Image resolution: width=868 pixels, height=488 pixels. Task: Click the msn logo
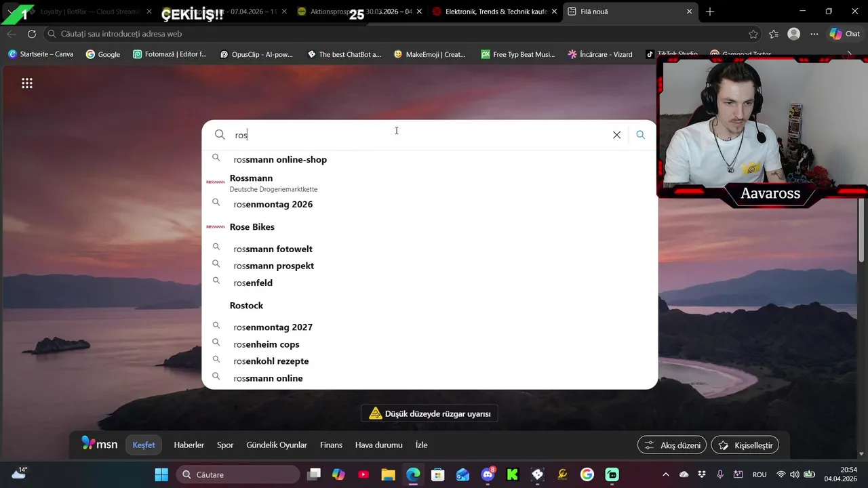tap(99, 444)
